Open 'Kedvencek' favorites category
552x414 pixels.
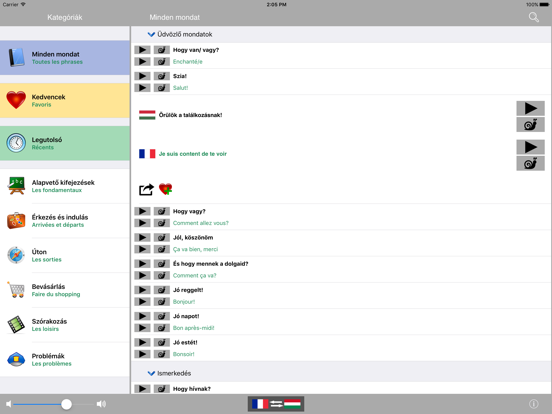[65, 100]
